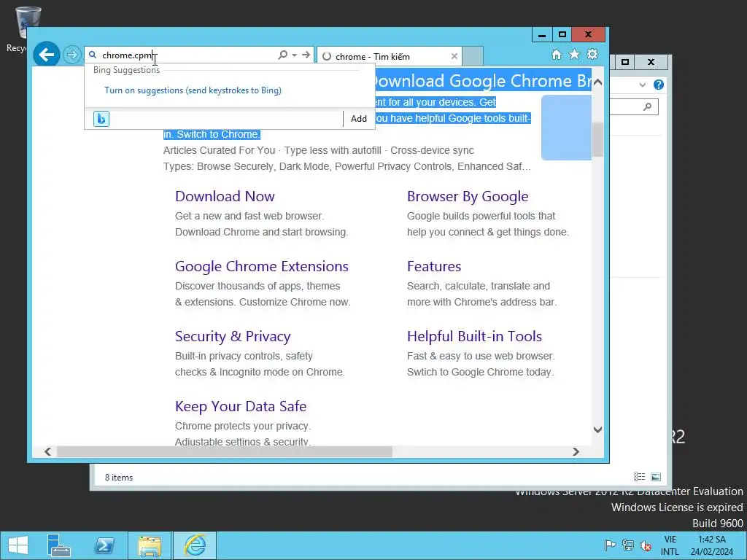Open the Action Center flag icon
Screen dimensions: 747x560
610,545
